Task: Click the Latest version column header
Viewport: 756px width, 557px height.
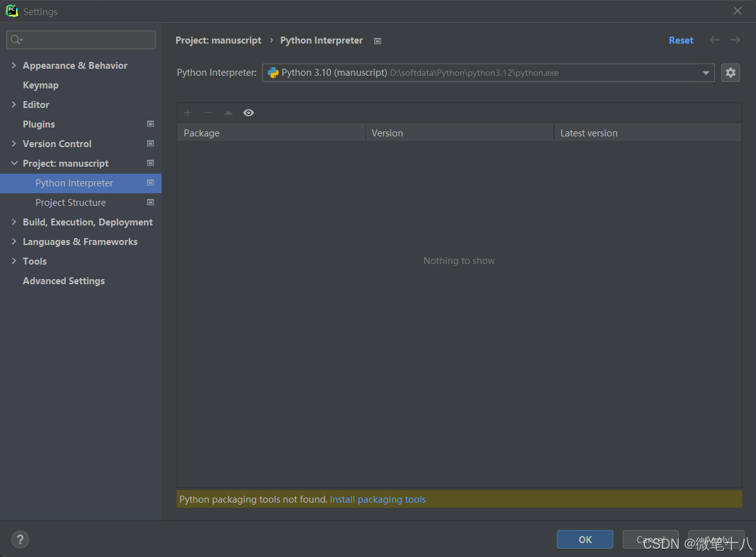Action: (647, 133)
